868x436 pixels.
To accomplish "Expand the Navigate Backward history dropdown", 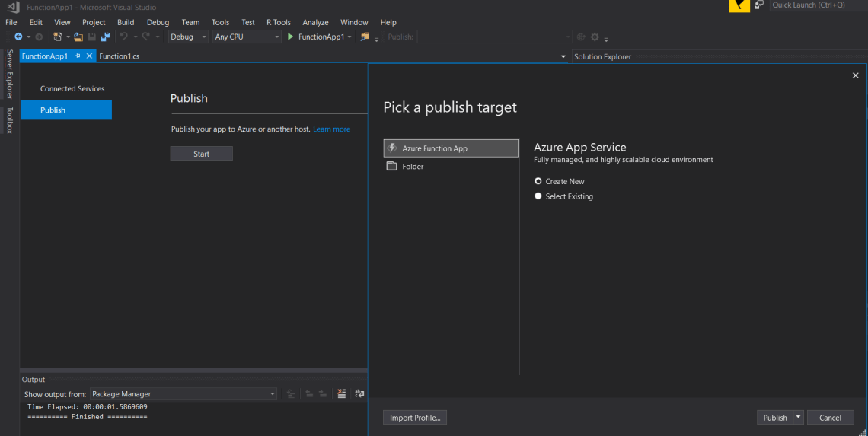I will coord(29,37).
